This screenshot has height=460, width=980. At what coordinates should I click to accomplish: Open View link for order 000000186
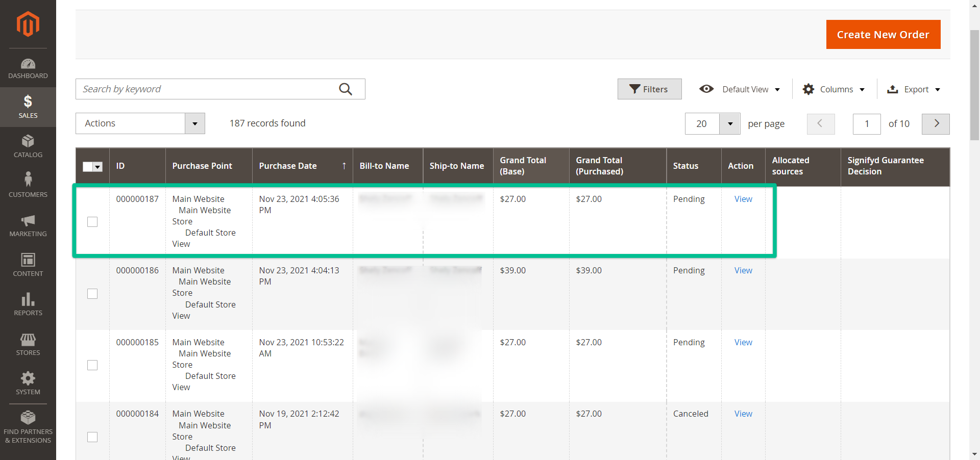[743, 270]
